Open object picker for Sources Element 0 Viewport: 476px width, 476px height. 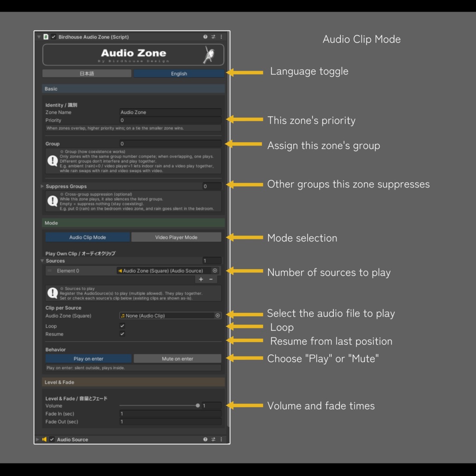click(x=215, y=271)
